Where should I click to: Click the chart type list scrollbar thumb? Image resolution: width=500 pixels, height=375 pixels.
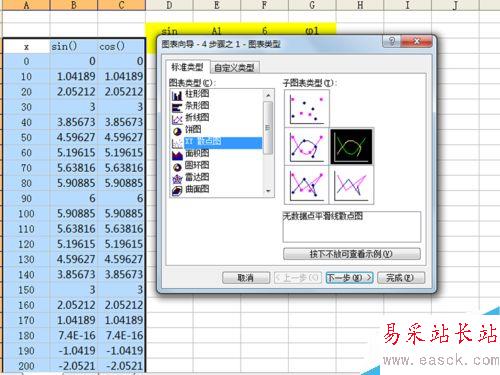click(268, 128)
